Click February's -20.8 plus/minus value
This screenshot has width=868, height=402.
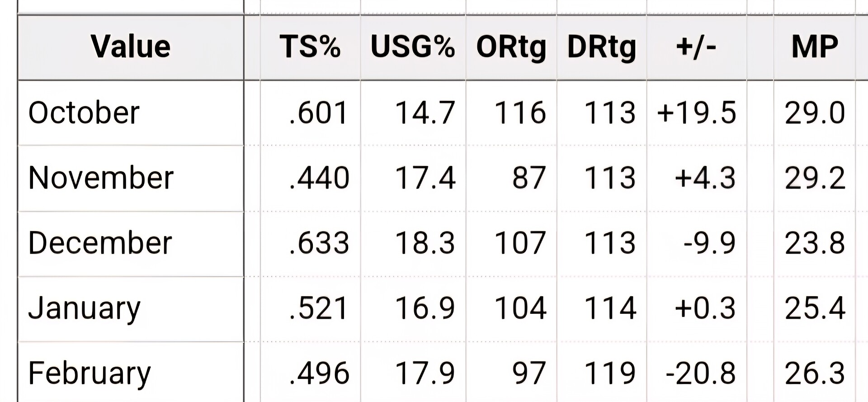click(701, 373)
